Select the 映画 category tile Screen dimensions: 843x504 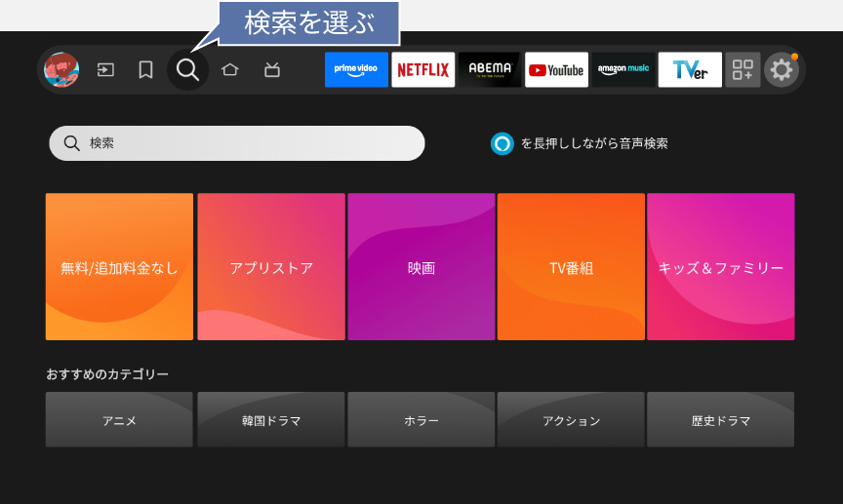point(421,267)
